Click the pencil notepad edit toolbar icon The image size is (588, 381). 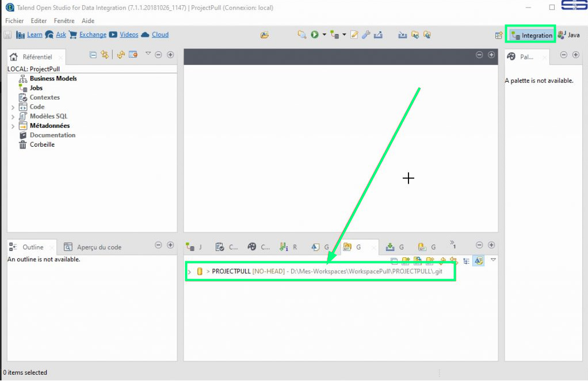click(x=354, y=35)
